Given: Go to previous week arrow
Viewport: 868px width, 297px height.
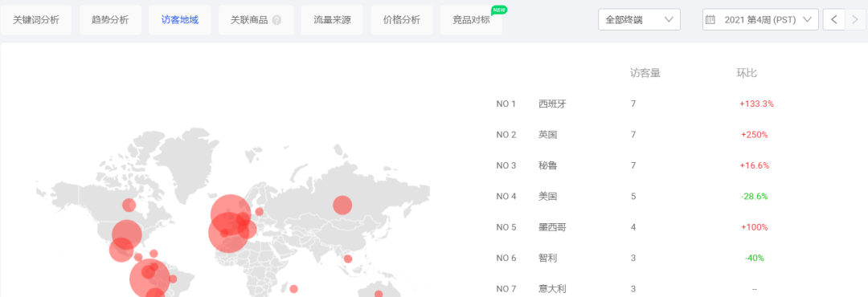Looking at the screenshot, I should [833, 20].
